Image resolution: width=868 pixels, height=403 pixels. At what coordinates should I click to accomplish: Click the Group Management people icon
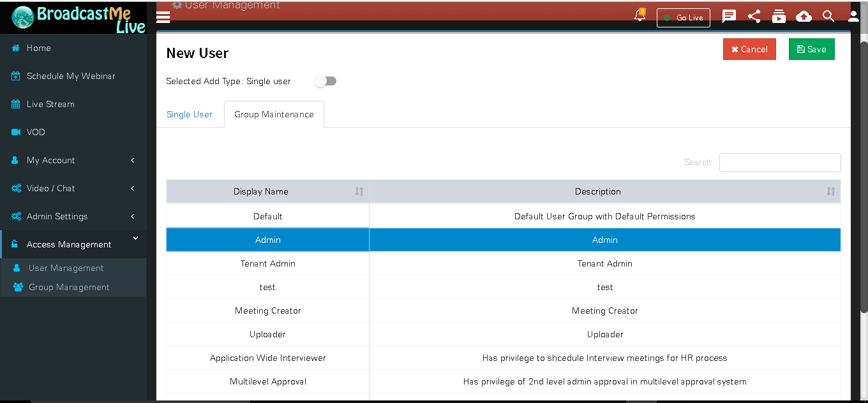18,287
